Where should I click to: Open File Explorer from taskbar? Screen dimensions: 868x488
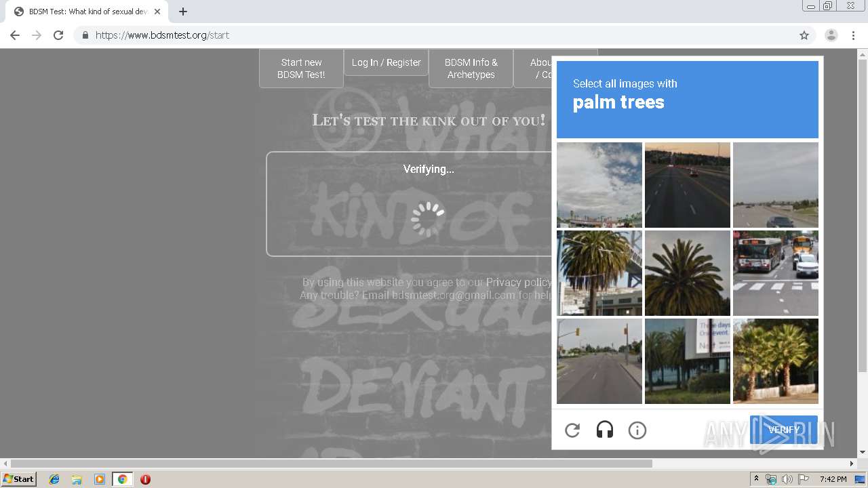pos(77,479)
